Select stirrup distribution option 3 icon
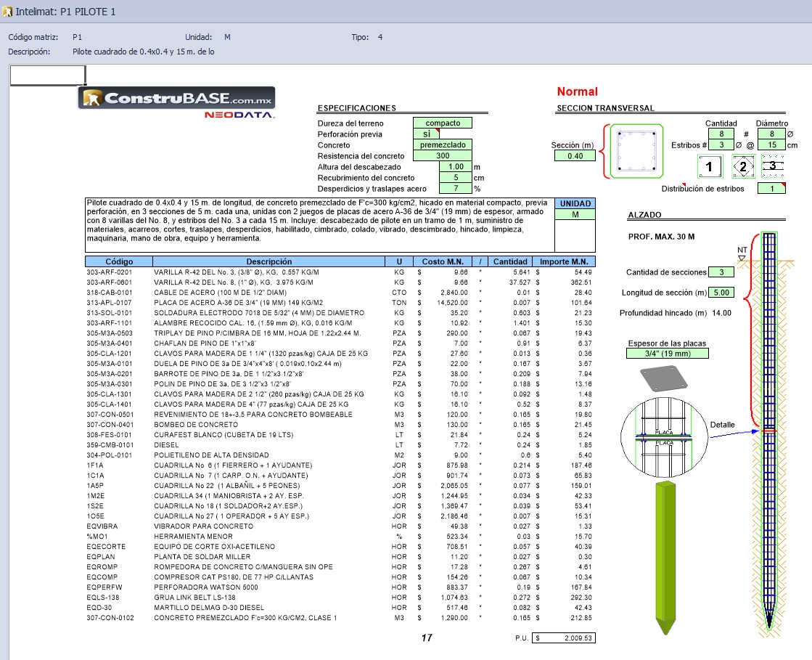 [773, 166]
